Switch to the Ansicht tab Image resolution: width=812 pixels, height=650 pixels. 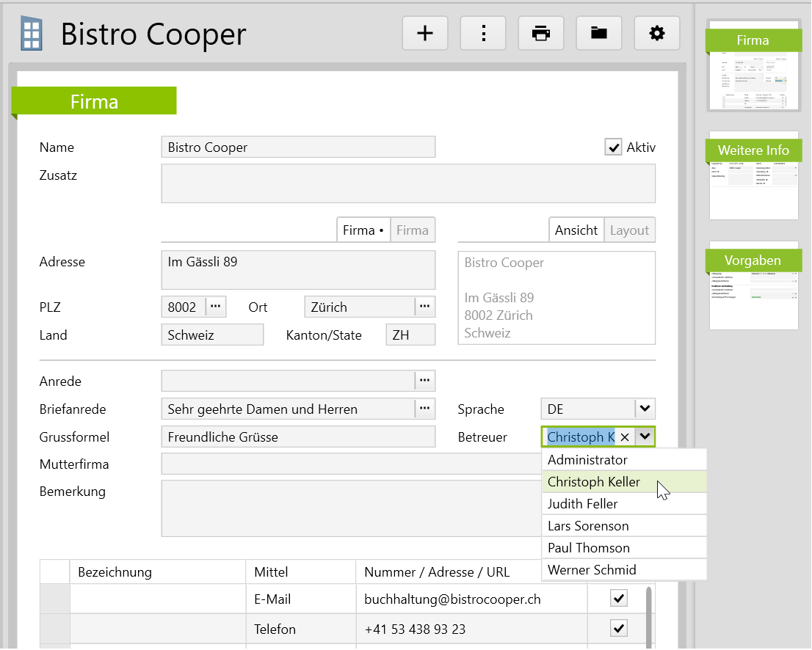click(576, 230)
